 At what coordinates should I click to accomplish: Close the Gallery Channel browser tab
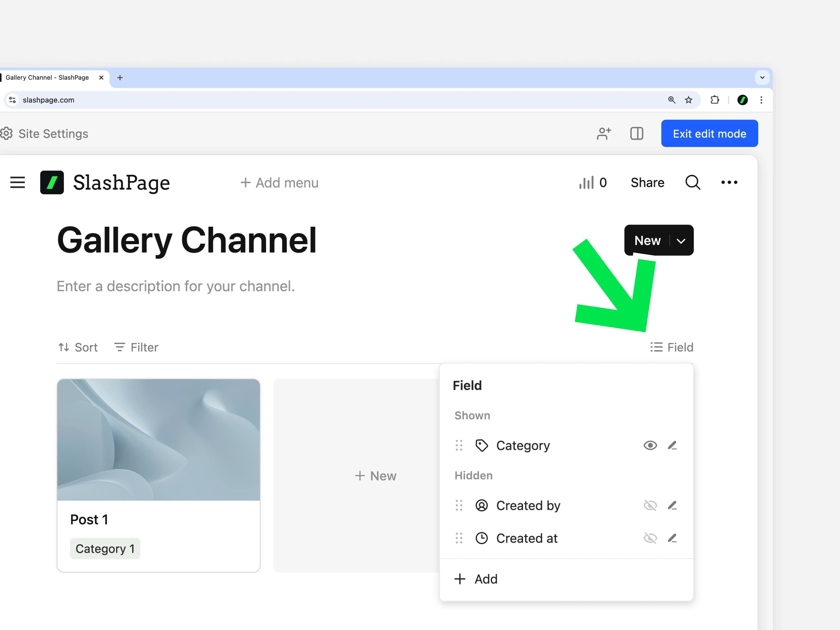[101, 78]
